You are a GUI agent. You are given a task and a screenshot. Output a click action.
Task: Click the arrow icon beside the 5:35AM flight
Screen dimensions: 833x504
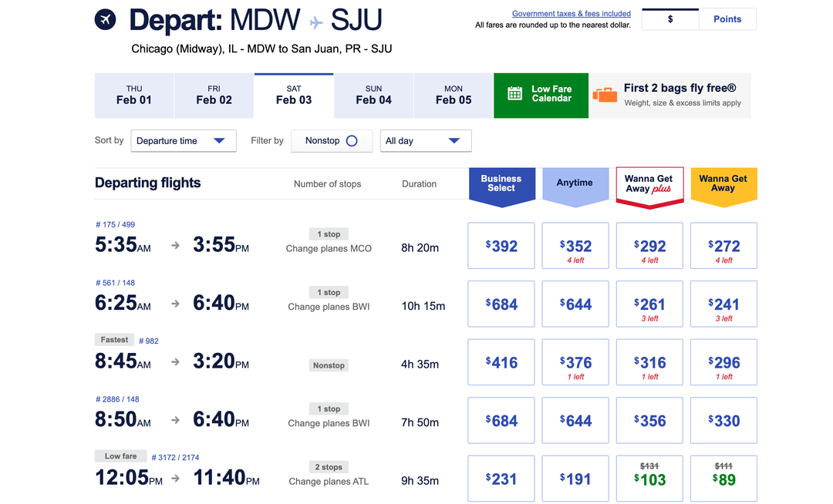pos(174,245)
